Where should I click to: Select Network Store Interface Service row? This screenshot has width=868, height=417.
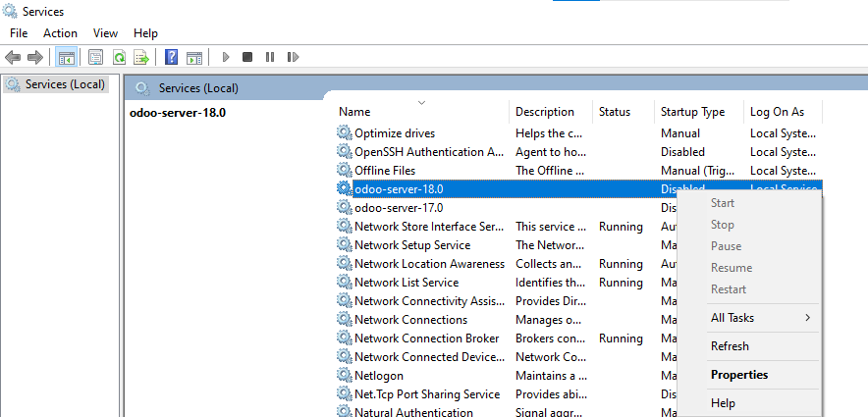click(x=429, y=227)
